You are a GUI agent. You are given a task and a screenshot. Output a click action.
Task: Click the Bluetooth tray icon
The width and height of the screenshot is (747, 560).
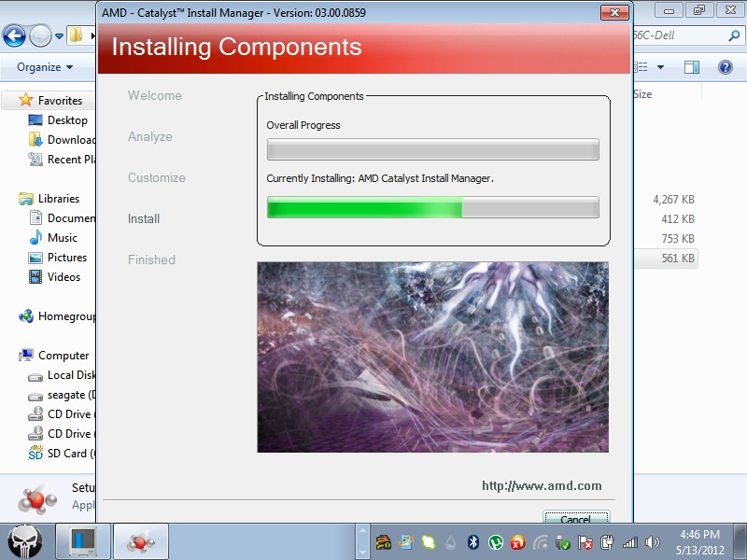[x=473, y=542]
